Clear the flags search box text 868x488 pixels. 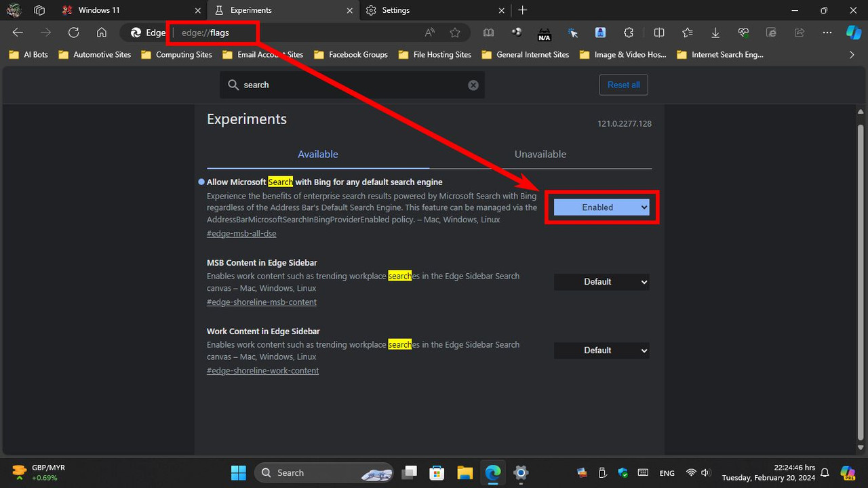click(x=473, y=85)
